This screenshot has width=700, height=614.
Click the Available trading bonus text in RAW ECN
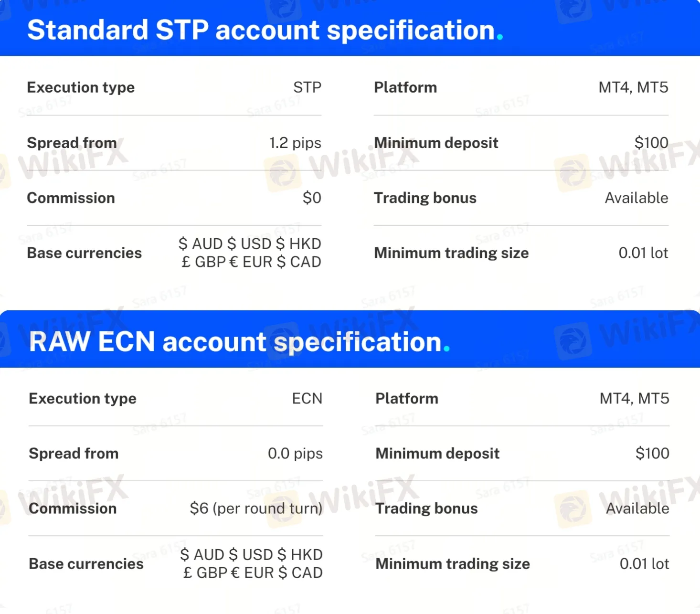pos(637,508)
